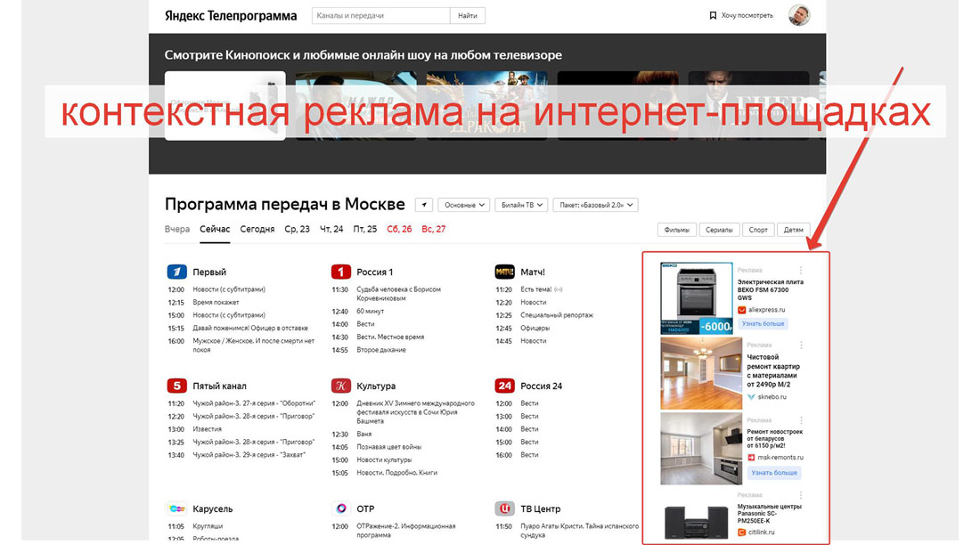
Task: Open the Есть тема! programme
Action: pos(536,289)
